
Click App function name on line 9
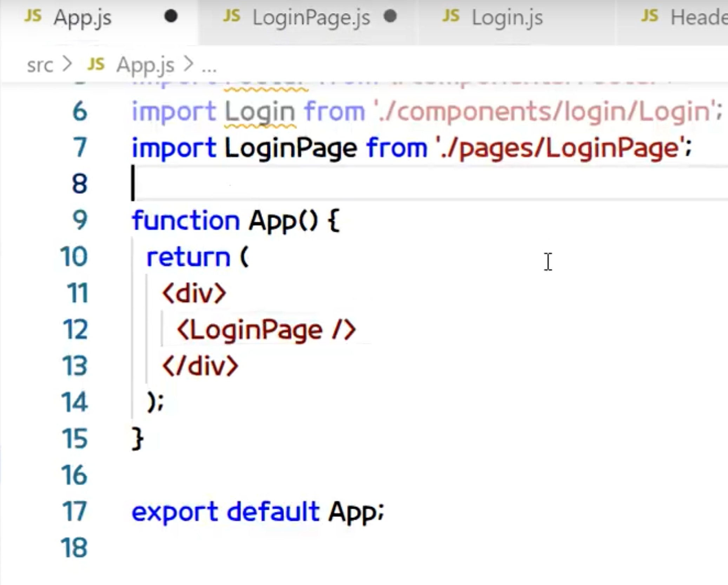(x=272, y=222)
